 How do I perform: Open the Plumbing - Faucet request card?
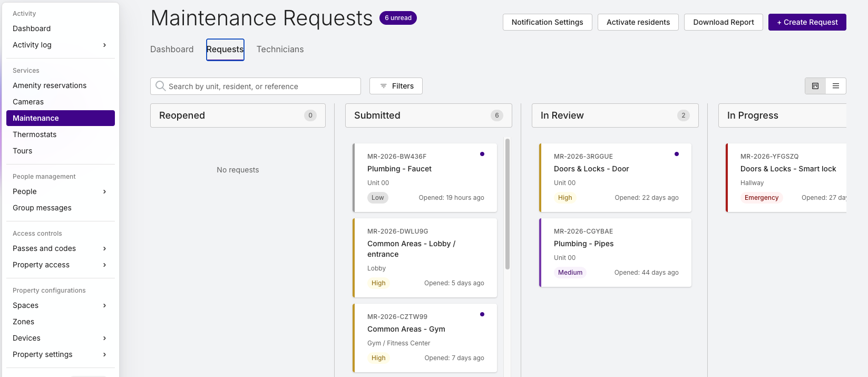(x=425, y=178)
